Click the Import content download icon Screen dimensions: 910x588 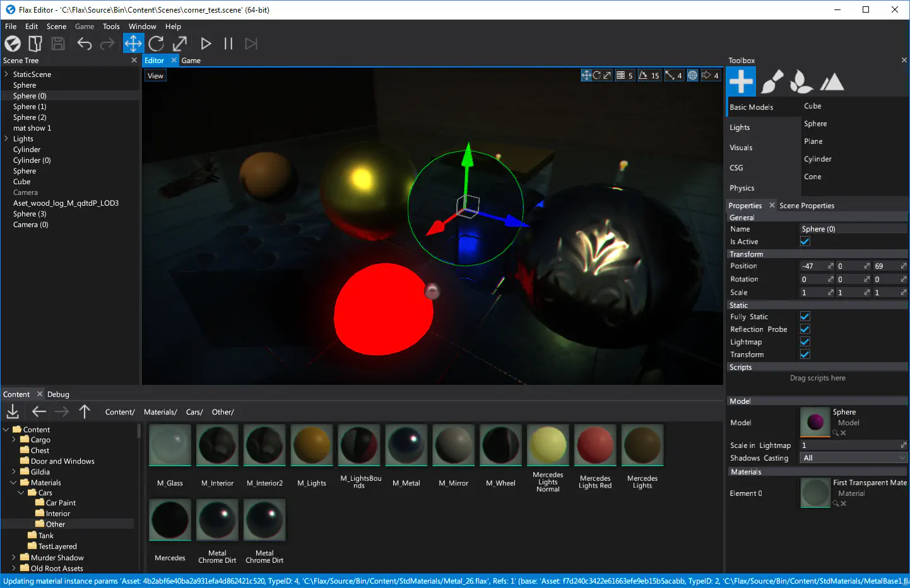[x=13, y=412]
